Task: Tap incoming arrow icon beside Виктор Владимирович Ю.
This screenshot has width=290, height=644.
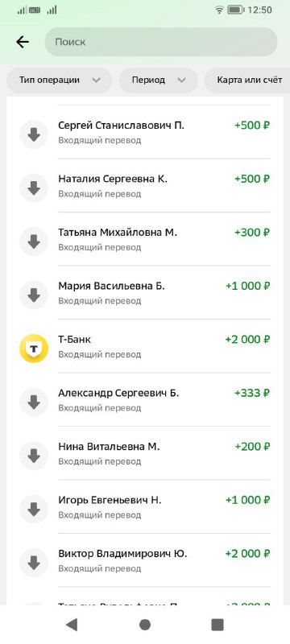Action: (34, 563)
